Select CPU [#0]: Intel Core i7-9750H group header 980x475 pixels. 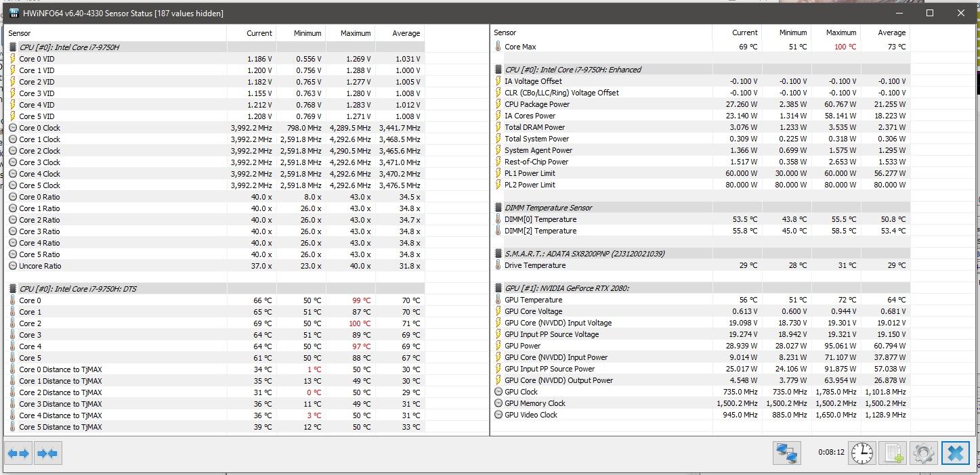click(215, 47)
